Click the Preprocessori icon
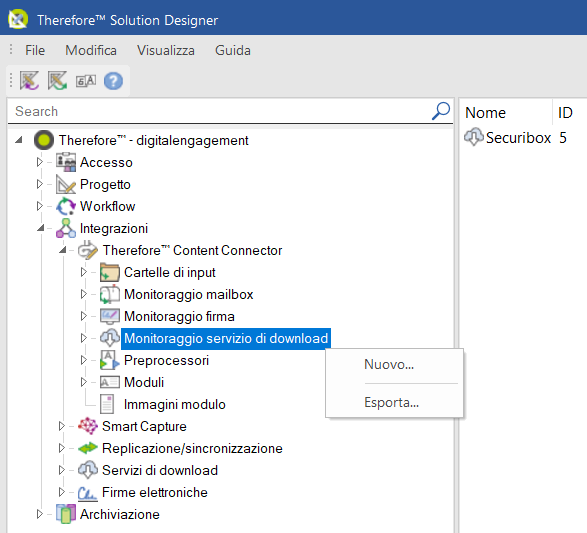The image size is (587, 533). [110, 360]
